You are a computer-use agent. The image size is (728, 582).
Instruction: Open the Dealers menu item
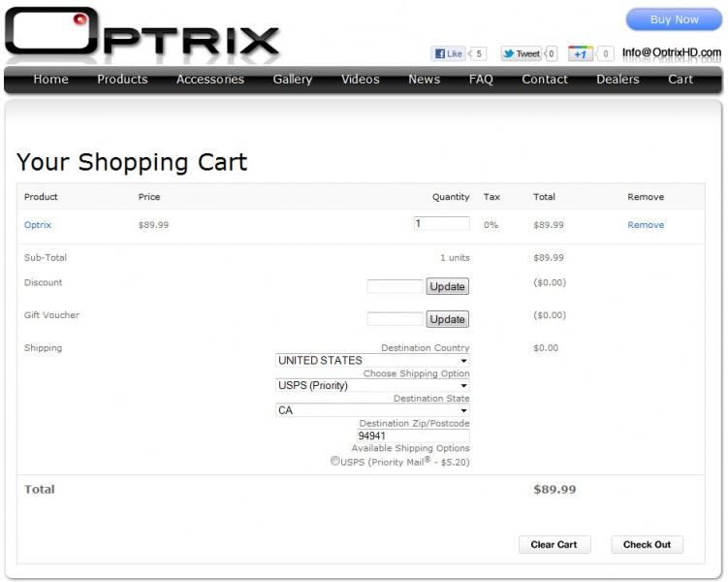coord(617,80)
